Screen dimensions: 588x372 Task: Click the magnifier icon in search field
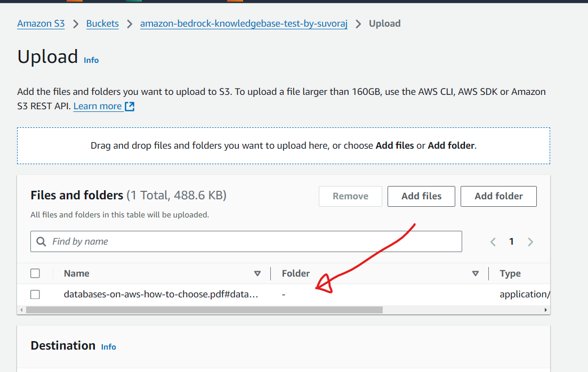(x=41, y=241)
